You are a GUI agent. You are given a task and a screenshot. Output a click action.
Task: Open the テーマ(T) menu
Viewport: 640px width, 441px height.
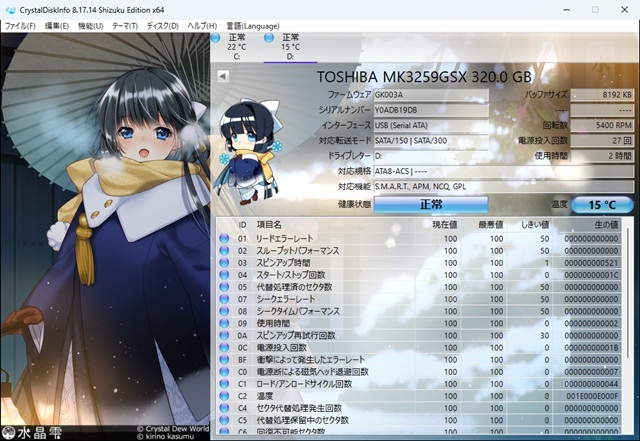point(125,25)
